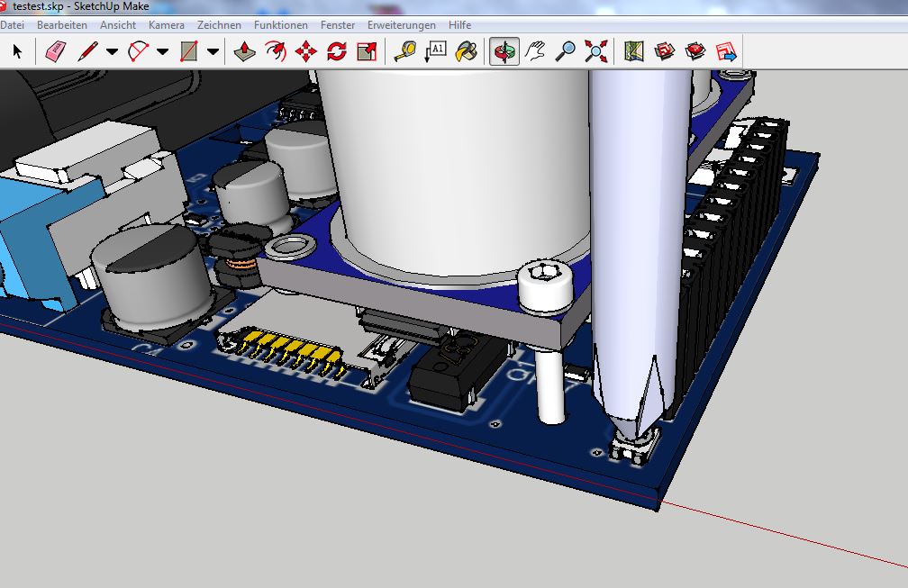Viewport: 908px width, 588px height.
Task: Activate the Pan hand tool
Action: click(x=535, y=51)
